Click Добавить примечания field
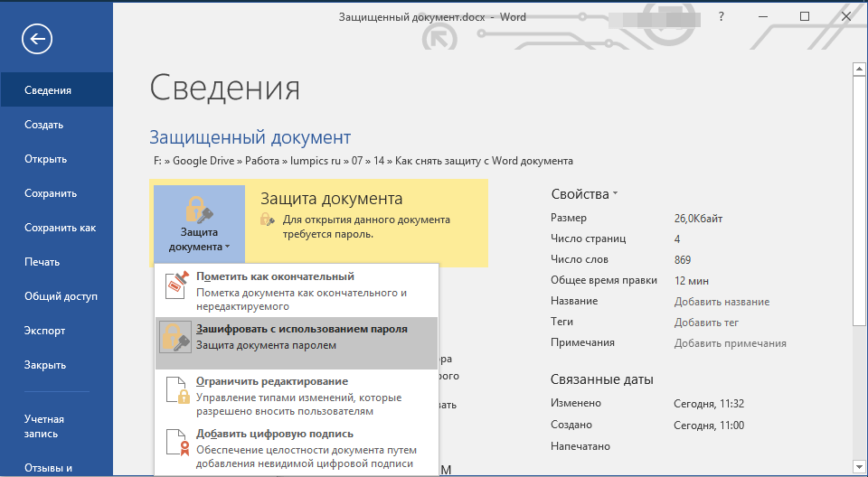868x477 pixels. click(x=731, y=343)
